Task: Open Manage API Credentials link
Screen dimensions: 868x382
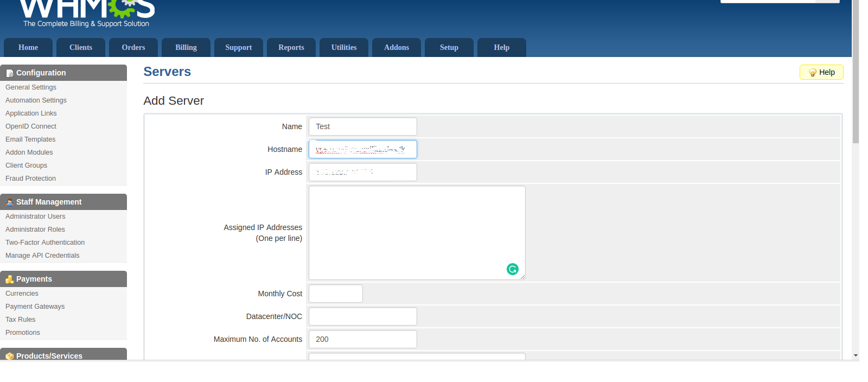Action: 42,256
